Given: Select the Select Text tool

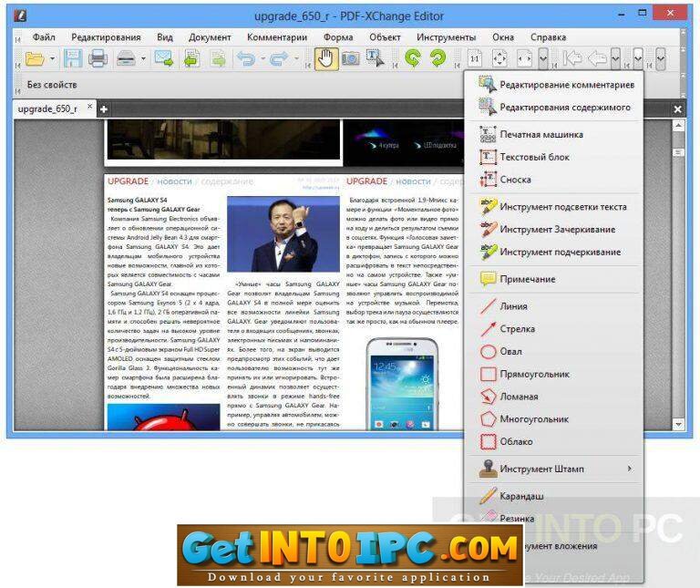Looking at the screenshot, I should 375,58.
